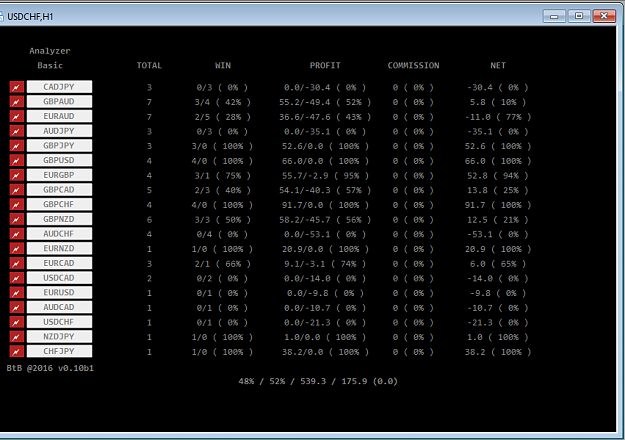Click the red chart icon beside NZDJPY
Screen dimensions: 625x440
[x=17, y=337]
